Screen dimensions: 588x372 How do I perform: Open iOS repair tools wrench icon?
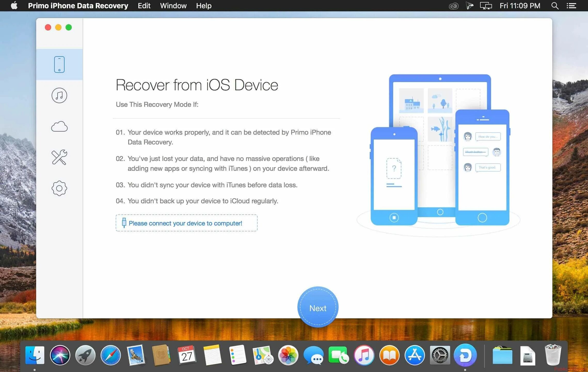59,157
